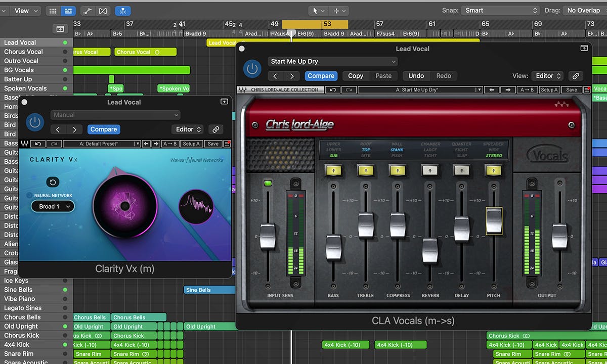Power off the Clarity Vx plugin
The width and height of the screenshot is (607, 364).
pos(34,122)
